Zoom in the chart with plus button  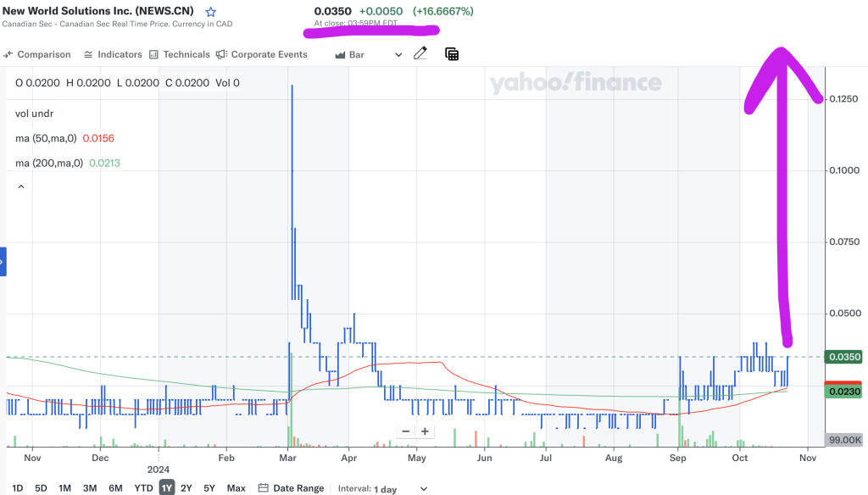coord(425,431)
